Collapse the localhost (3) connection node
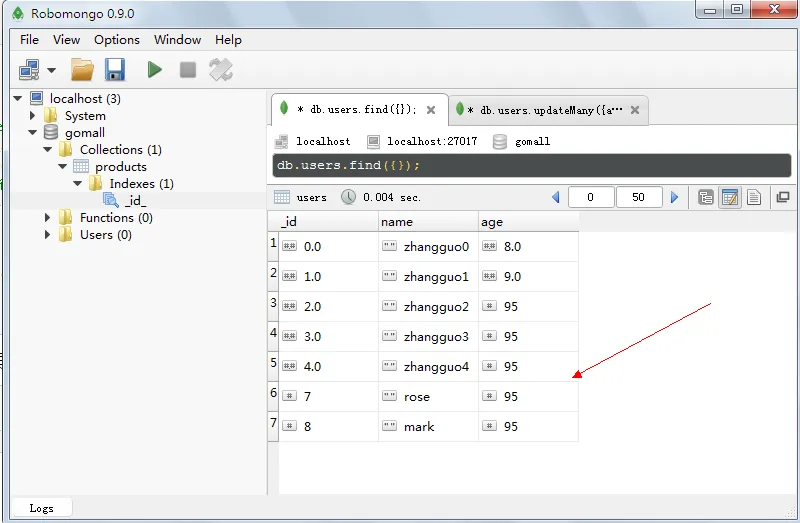 click(18, 98)
